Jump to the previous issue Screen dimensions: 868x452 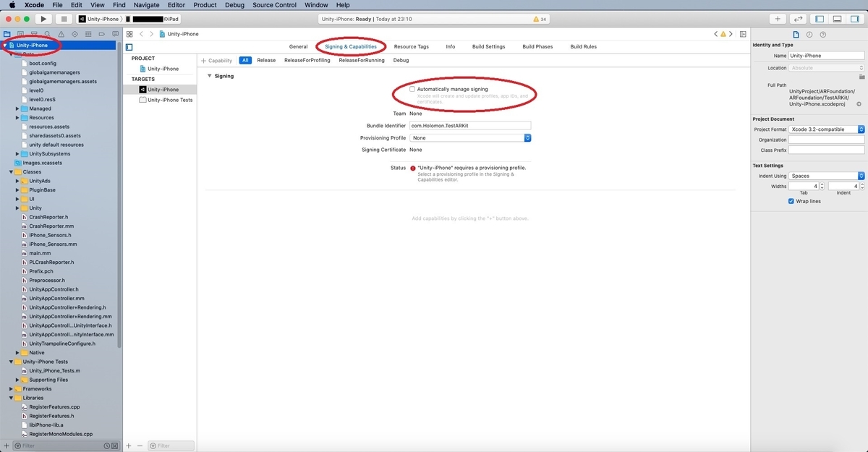pyautogui.click(x=716, y=34)
